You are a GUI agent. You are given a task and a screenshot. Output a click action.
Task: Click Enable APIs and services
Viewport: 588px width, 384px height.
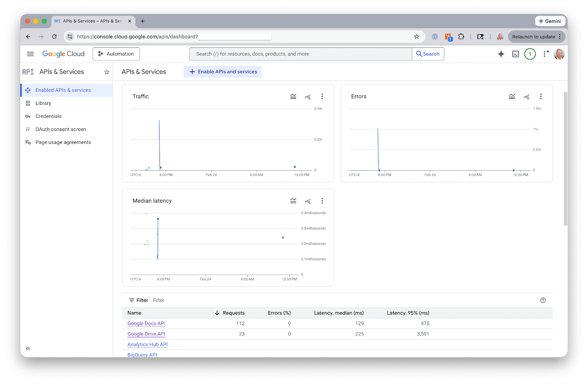click(x=222, y=72)
